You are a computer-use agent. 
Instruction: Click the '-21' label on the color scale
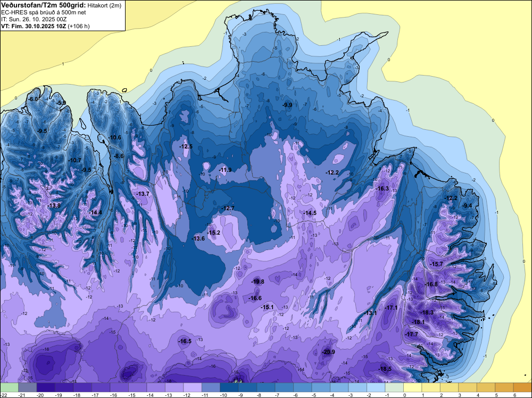22,395
